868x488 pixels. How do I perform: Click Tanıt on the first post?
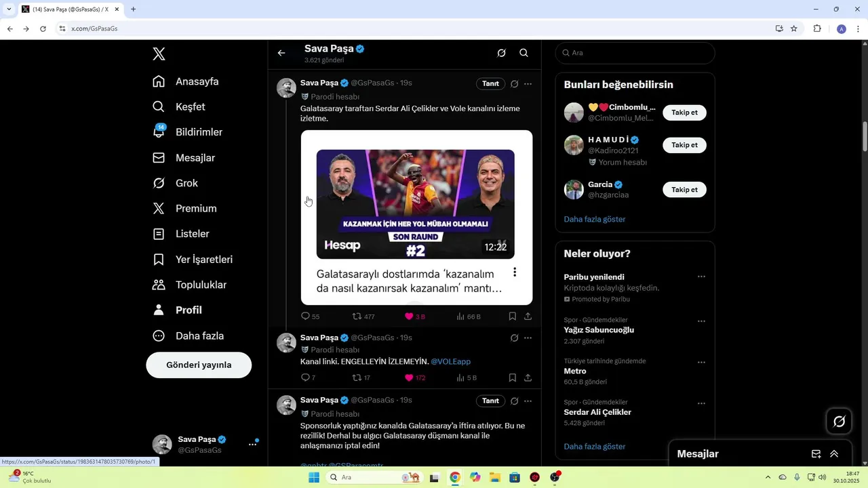coord(490,83)
